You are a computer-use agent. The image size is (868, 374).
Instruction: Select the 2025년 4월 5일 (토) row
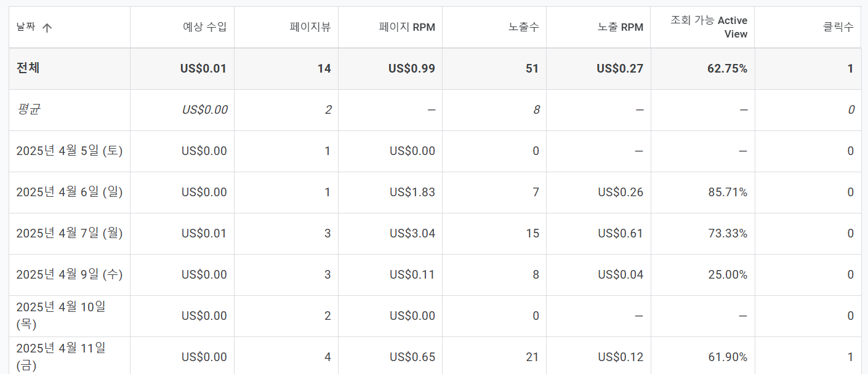coord(70,151)
